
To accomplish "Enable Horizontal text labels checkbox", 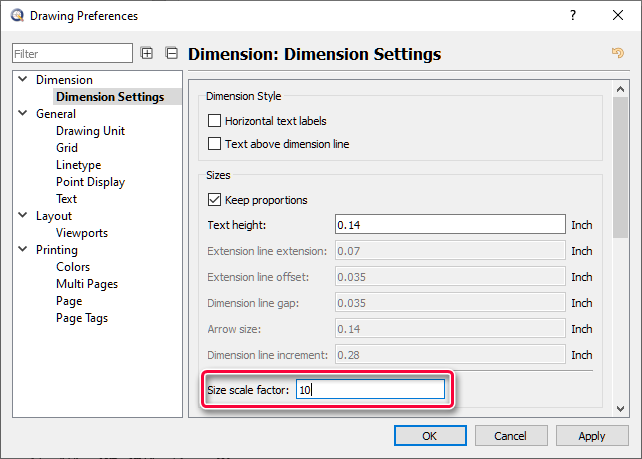I will coord(214,121).
